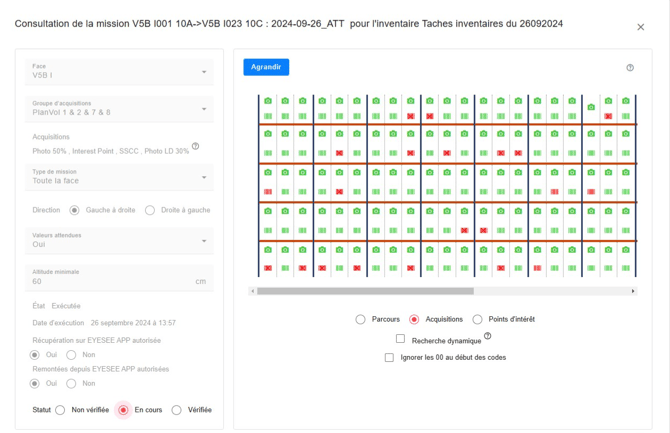
Task: Set Statut to Vérifiée
Action: (177, 410)
